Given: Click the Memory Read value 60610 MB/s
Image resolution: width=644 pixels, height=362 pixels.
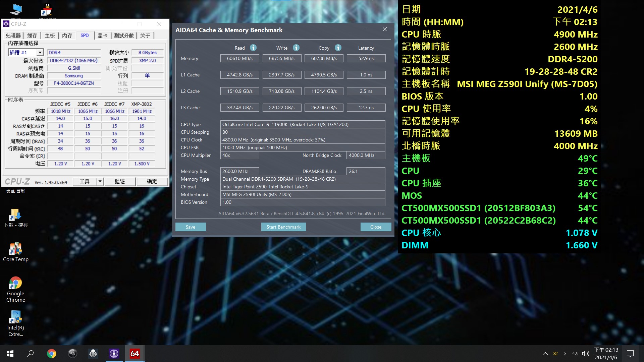Looking at the screenshot, I should tap(239, 58).
